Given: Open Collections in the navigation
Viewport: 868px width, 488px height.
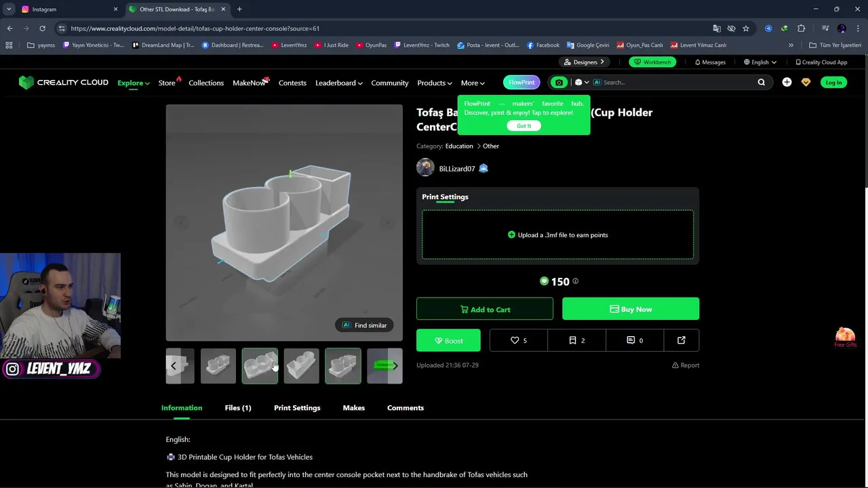Looking at the screenshot, I should [x=206, y=83].
